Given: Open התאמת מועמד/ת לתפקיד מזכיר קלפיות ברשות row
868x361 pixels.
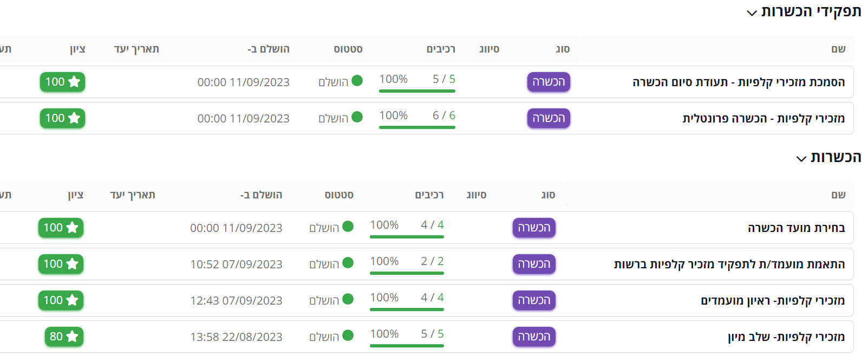Looking at the screenshot, I should click(729, 264).
